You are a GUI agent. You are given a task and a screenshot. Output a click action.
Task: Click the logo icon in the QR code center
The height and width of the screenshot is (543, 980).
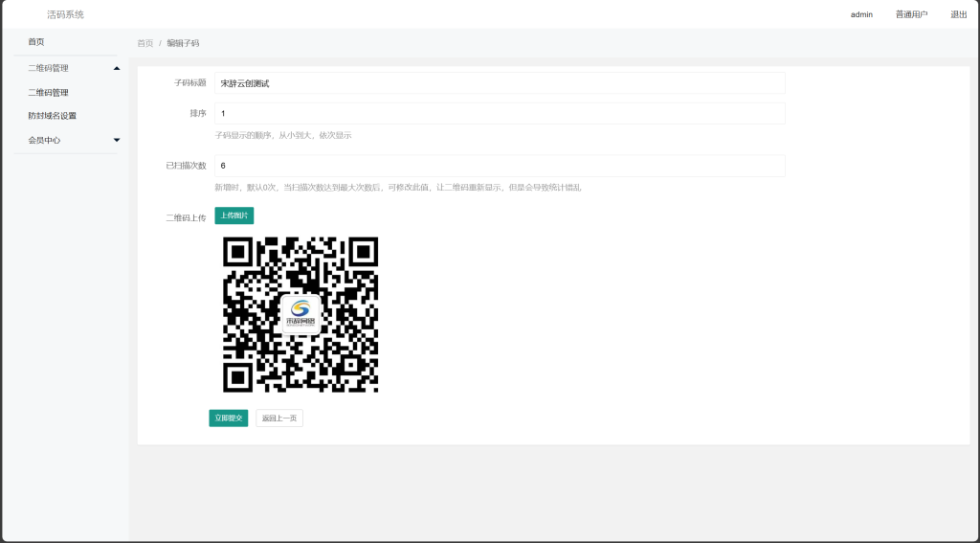pos(301,314)
